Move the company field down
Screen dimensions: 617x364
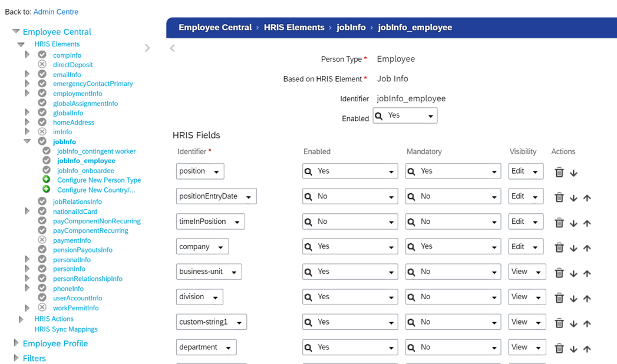tap(573, 249)
